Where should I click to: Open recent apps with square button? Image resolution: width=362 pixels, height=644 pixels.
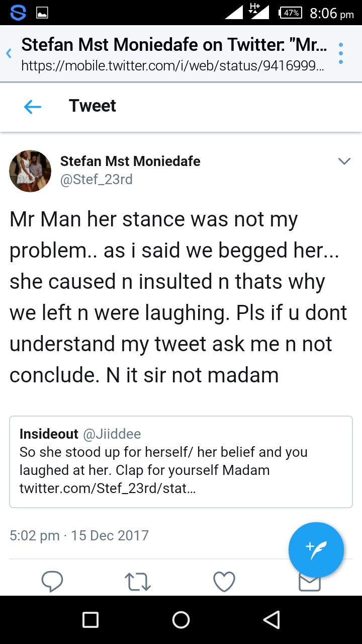(90, 620)
